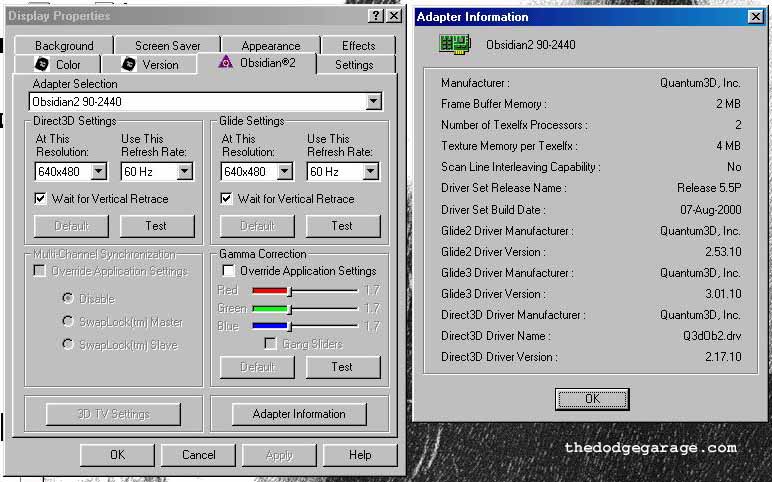Click the Glide2 Driver Version '2.53.10' value
772x482 pixels.
(723, 252)
